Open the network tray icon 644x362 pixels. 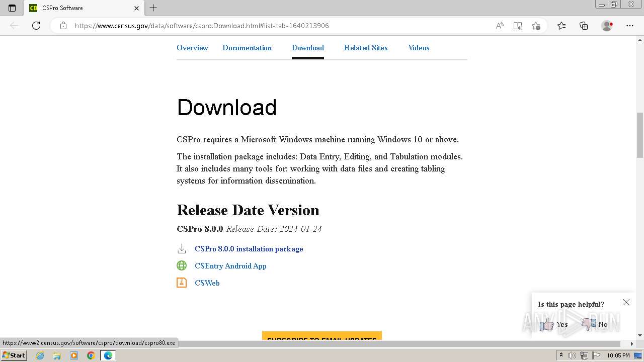pyautogui.click(x=584, y=355)
